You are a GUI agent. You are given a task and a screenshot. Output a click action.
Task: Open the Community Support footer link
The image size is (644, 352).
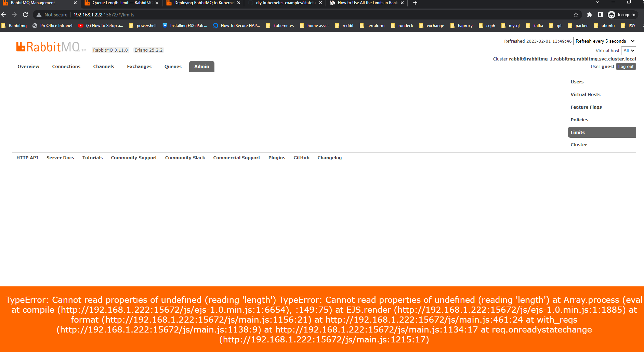(134, 158)
